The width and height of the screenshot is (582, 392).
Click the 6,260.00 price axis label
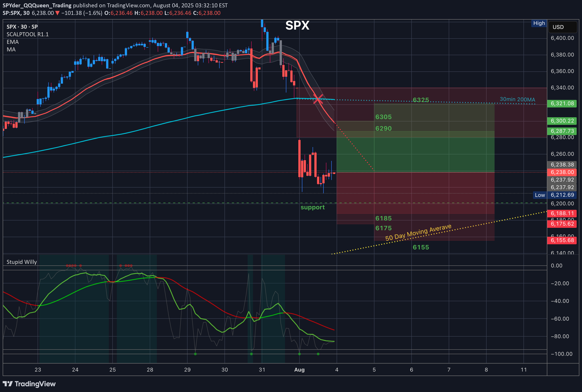click(562, 154)
